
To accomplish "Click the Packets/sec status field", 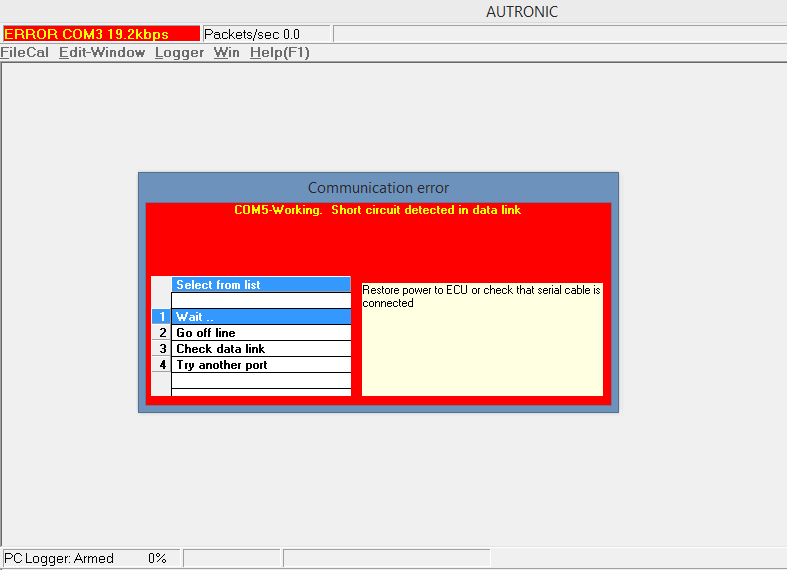I will point(266,34).
